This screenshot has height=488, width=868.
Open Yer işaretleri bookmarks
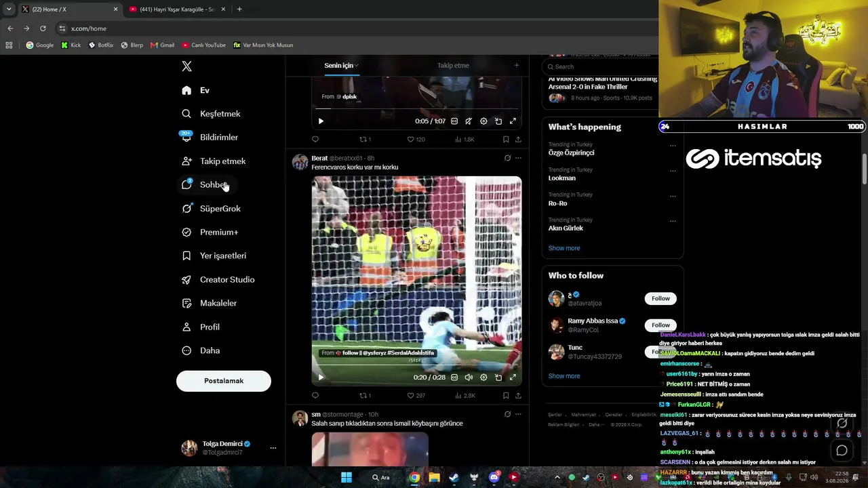(214, 256)
